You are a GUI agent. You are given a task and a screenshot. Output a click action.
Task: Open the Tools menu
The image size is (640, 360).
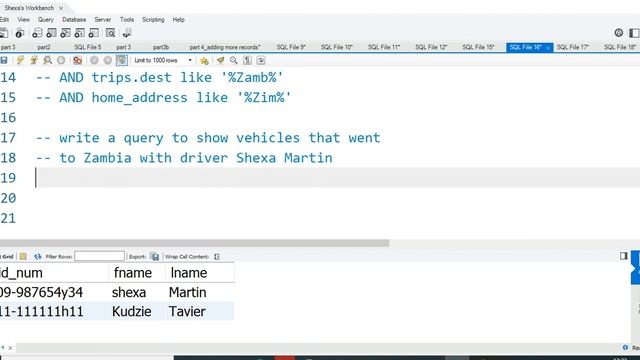(127, 20)
